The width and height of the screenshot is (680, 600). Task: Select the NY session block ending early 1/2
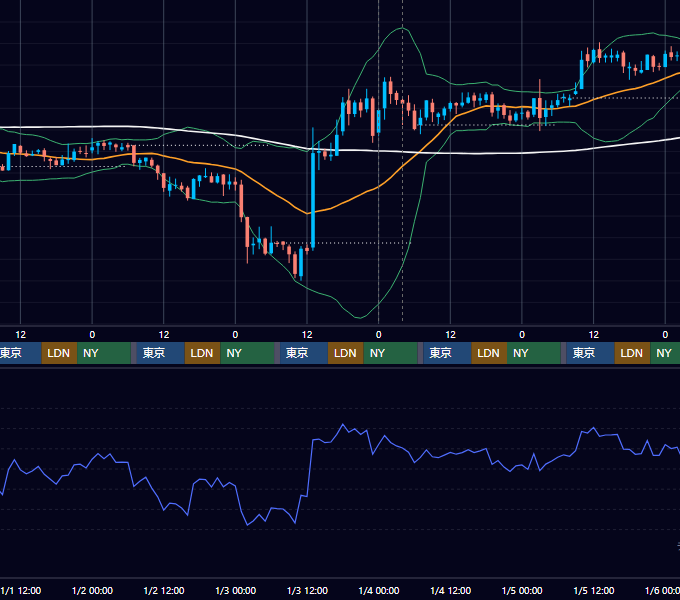(x=104, y=353)
